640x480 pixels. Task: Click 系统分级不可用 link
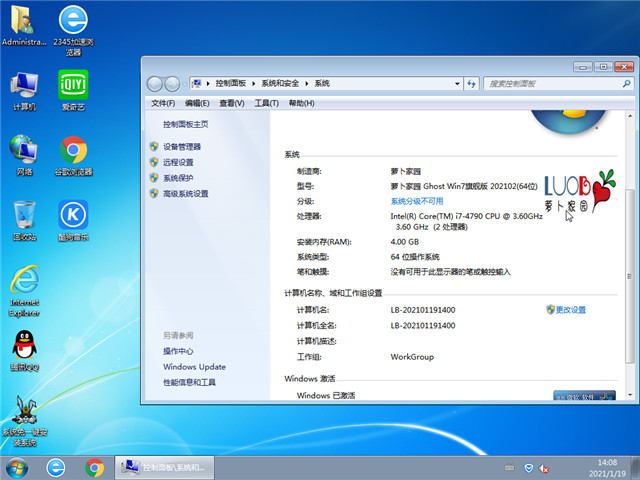(x=417, y=201)
